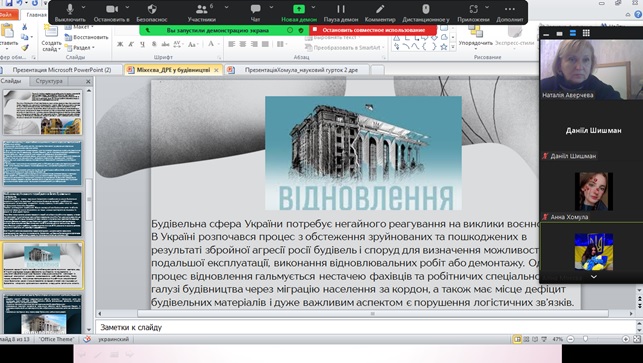Toggle strikethrough (abc)
The image size is (643, 363).
click(x=165, y=44)
